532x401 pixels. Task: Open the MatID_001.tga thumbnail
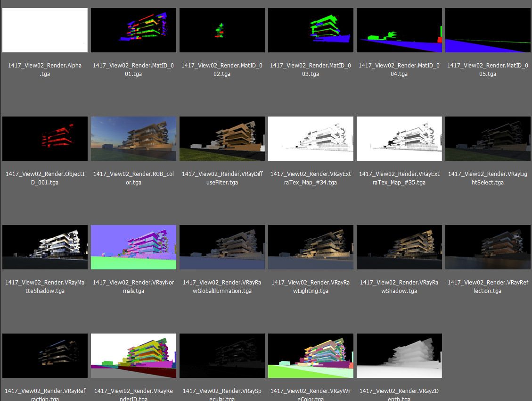click(133, 30)
